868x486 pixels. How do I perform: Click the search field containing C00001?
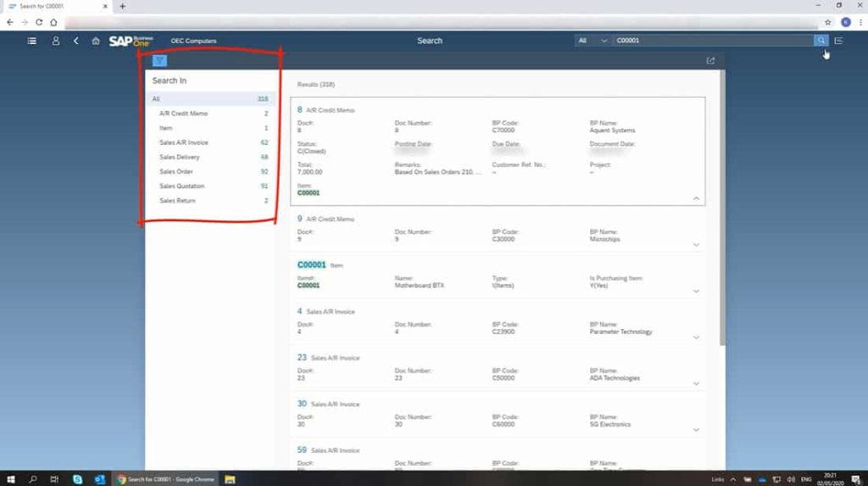712,41
